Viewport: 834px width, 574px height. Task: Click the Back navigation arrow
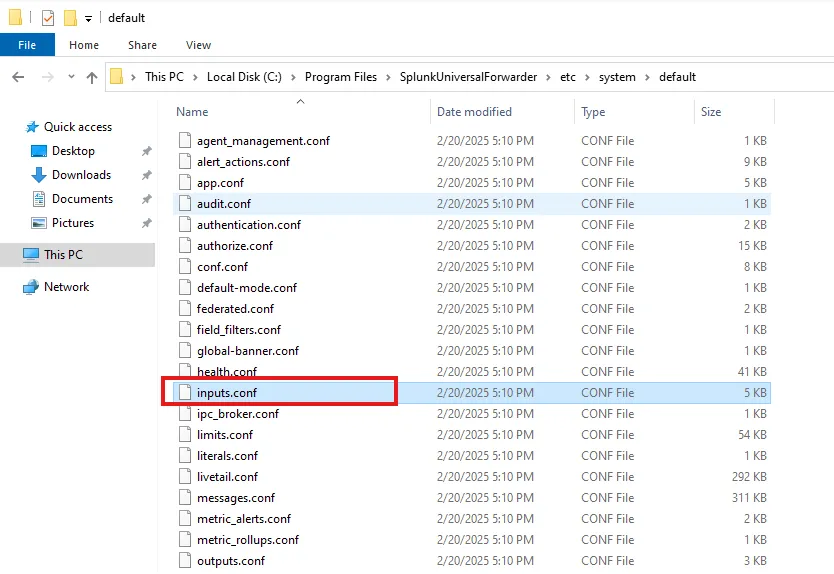coord(18,77)
